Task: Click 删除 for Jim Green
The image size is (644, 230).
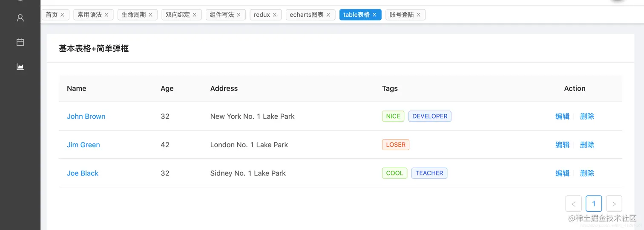Action: [587, 145]
